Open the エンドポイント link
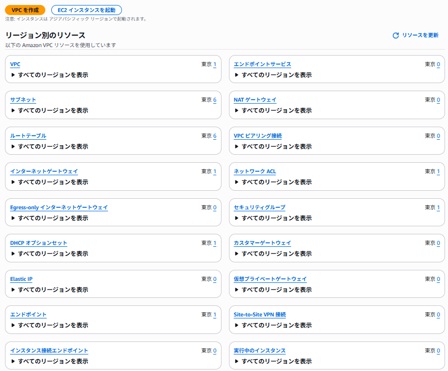 (x=28, y=315)
